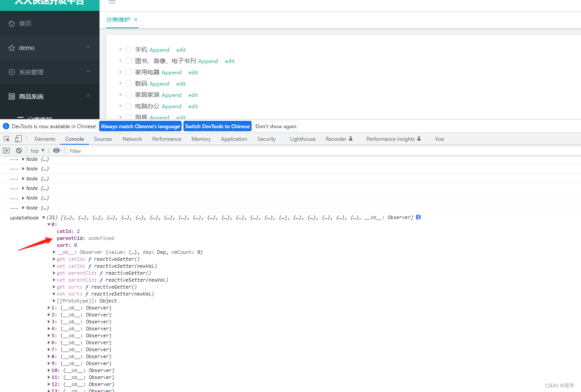Click Append next to 数码

pyautogui.click(x=159, y=84)
